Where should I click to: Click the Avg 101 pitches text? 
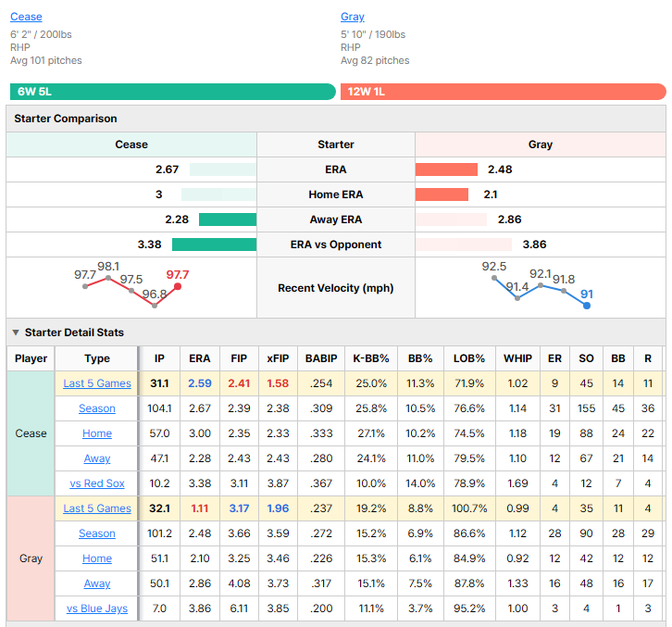point(46,60)
